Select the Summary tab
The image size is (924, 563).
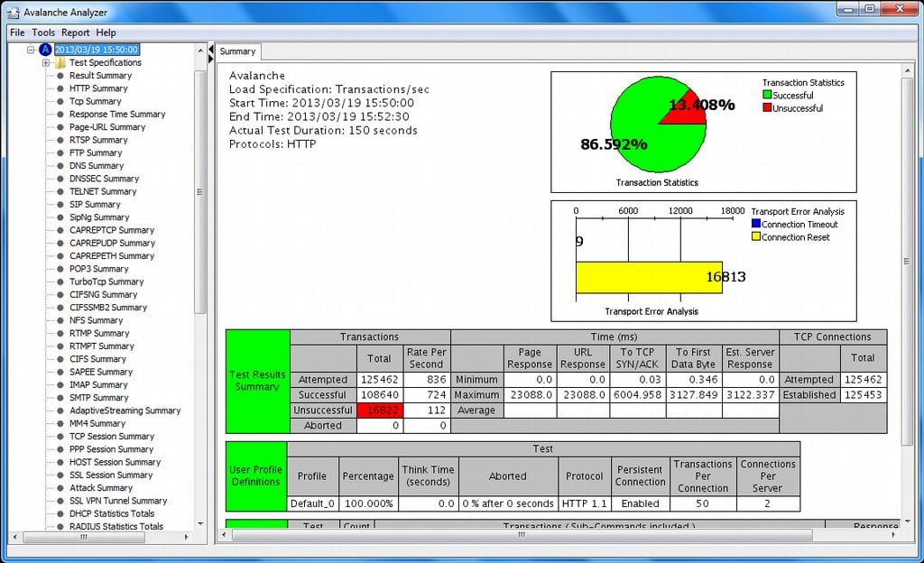point(236,51)
